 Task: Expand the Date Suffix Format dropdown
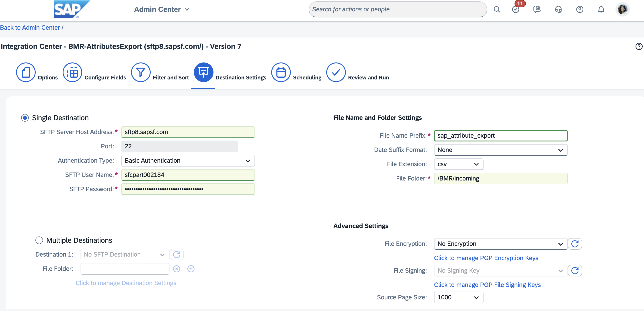pyautogui.click(x=500, y=150)
